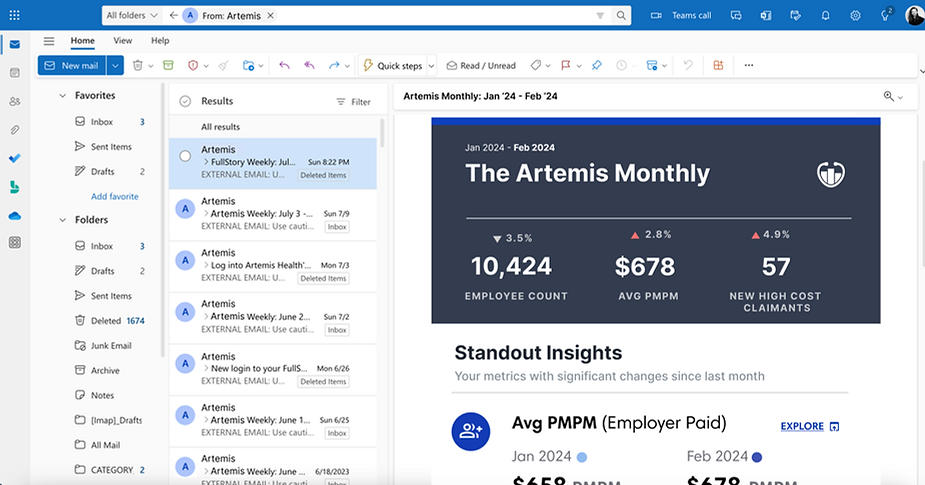Click the Archive icon in ribbon
The width and height of the screenshot is (925, 485).
(168, 65)
